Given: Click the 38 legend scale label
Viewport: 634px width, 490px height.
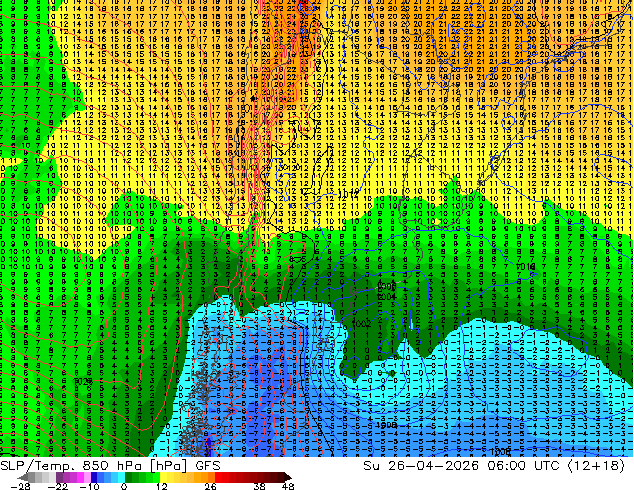Looking at the screenshot, I should [260, 486].
